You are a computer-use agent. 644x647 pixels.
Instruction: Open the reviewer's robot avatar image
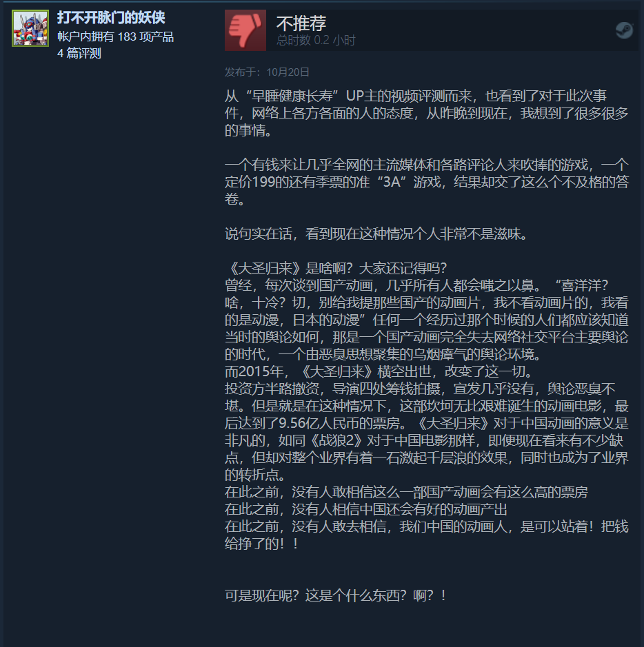[x=30, y=28]
